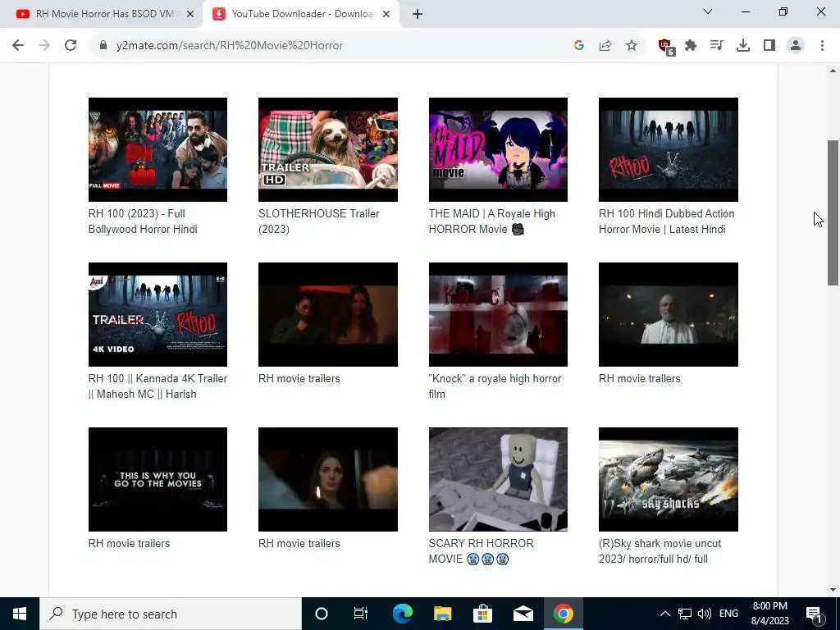Click 'SCARY RH HORROR MOVIE' title text

481,551
